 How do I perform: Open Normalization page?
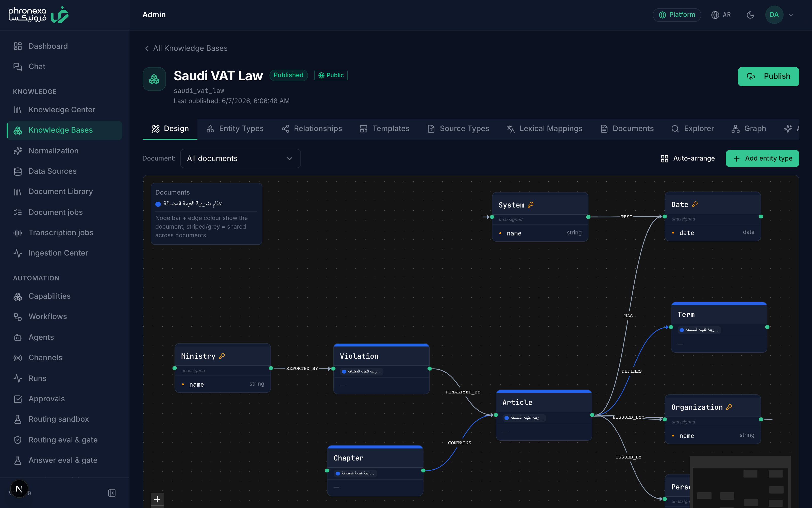point(64,151)
